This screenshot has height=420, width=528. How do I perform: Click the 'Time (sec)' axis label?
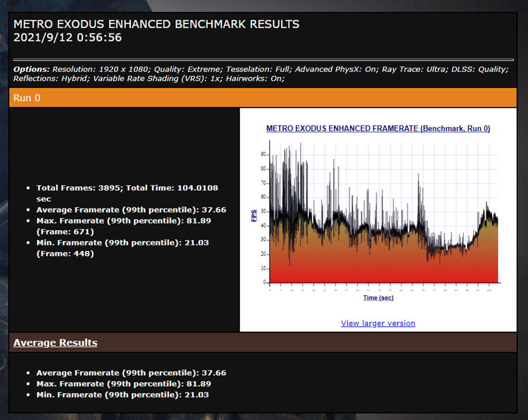click(x=378, y=298)
